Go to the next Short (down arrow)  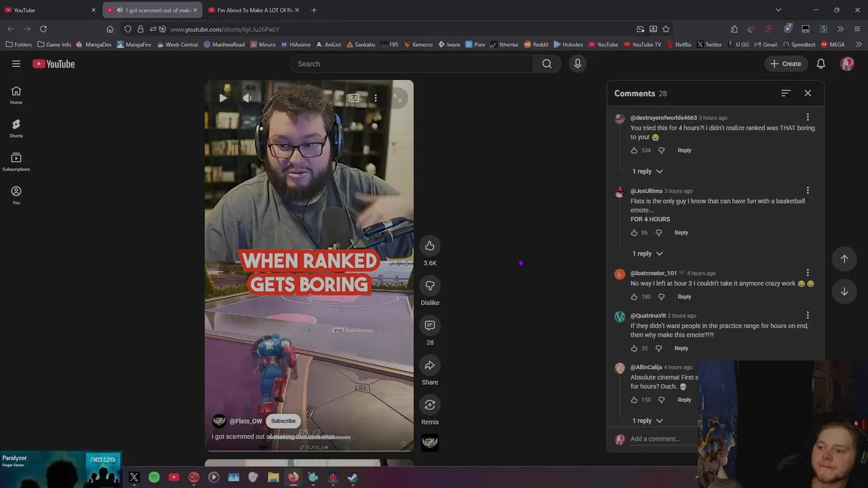(x=844, y=291)
